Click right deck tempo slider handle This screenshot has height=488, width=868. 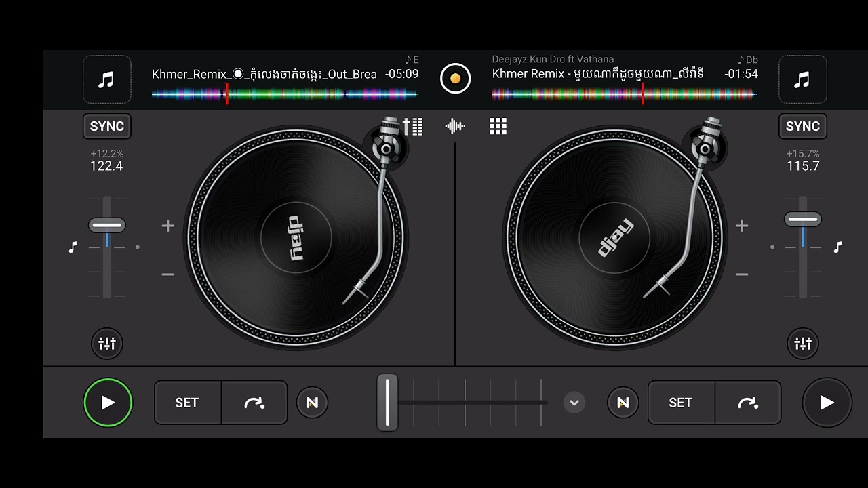coord(803,219)
